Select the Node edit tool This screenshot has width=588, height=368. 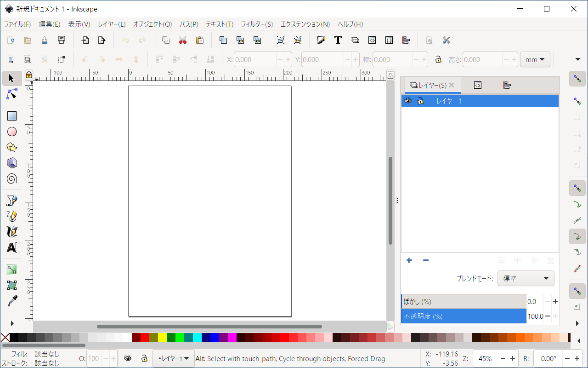point(12,94)
